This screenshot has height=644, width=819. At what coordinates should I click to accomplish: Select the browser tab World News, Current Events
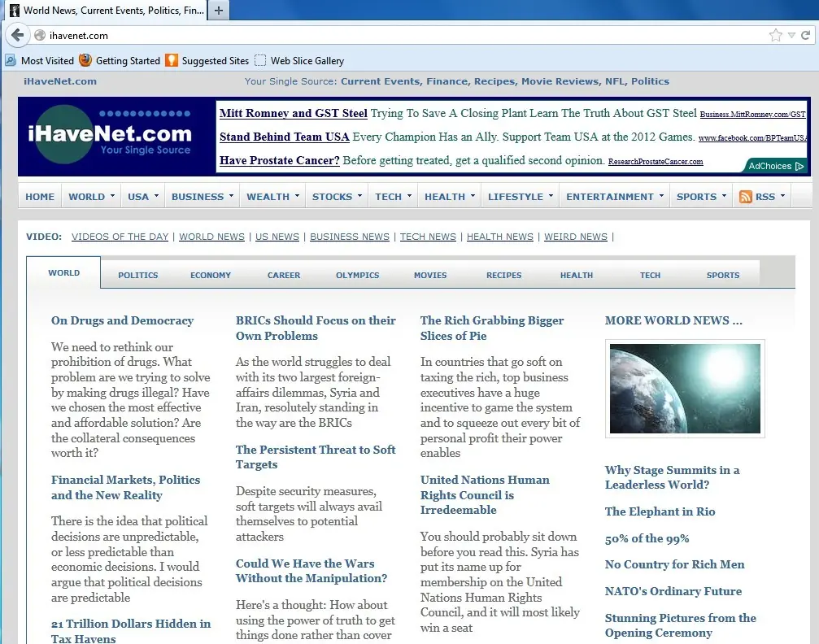[107, 11]
